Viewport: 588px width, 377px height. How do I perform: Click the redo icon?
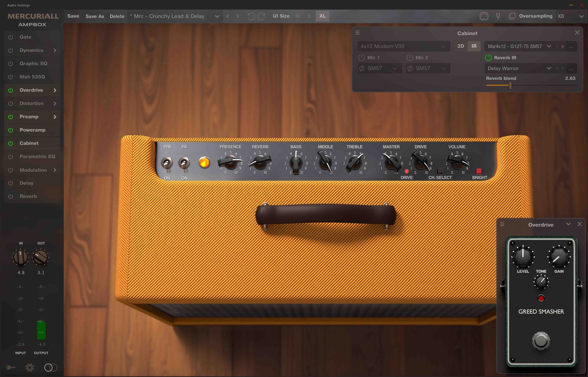click(x=261, y=16)
